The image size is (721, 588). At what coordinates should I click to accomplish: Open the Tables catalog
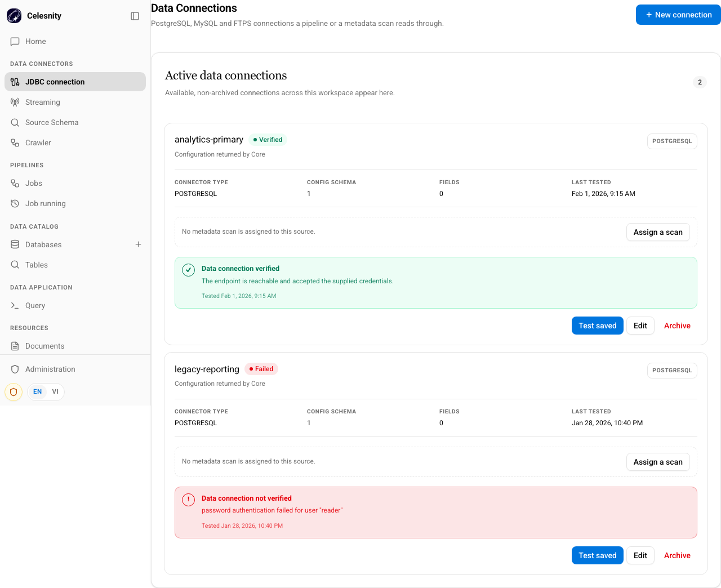pos(75,265)
